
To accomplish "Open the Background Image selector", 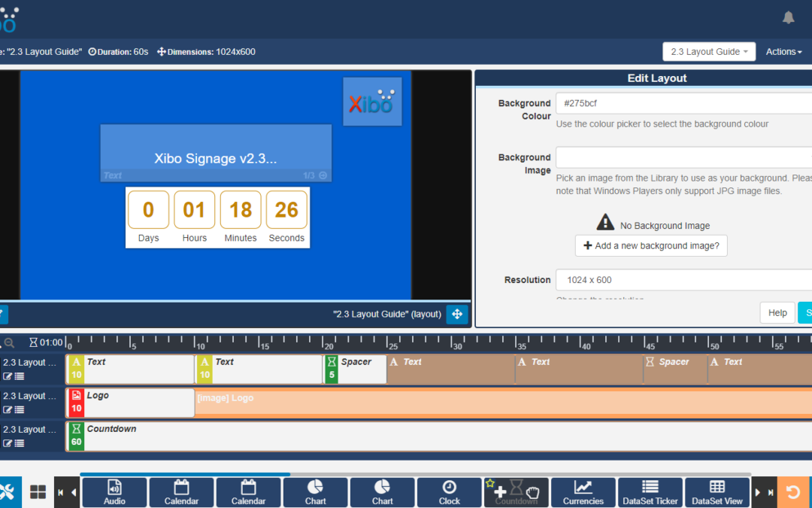I will click(683, 157).
